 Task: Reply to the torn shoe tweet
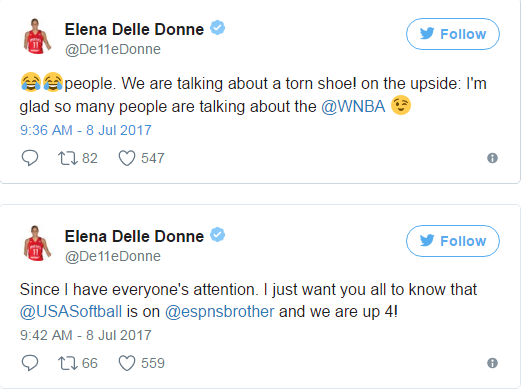30,158
